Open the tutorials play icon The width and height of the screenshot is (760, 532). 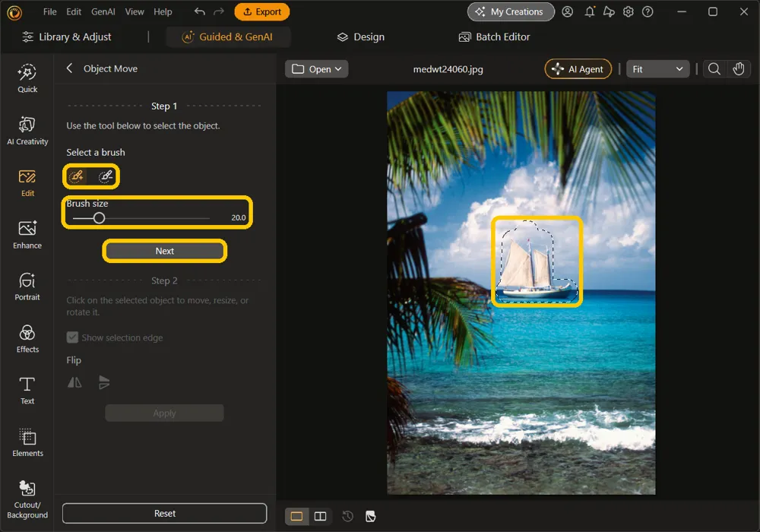pyautogui.click(x=609, y=11)
